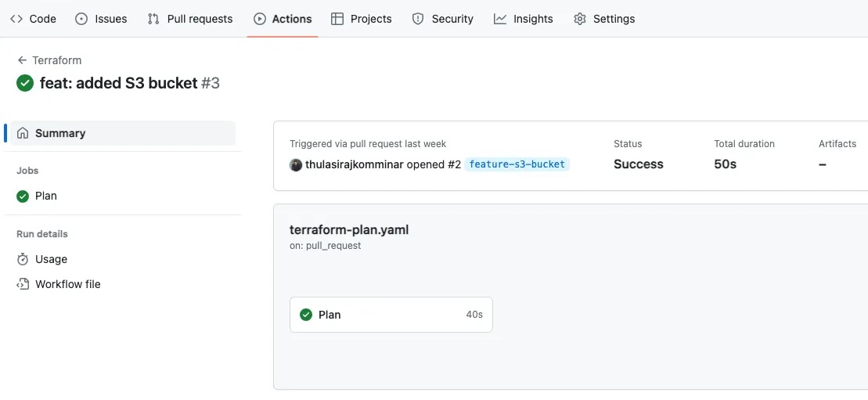868x400 pixels.
Task: Click the Total duration label
Action: point(744,144)
